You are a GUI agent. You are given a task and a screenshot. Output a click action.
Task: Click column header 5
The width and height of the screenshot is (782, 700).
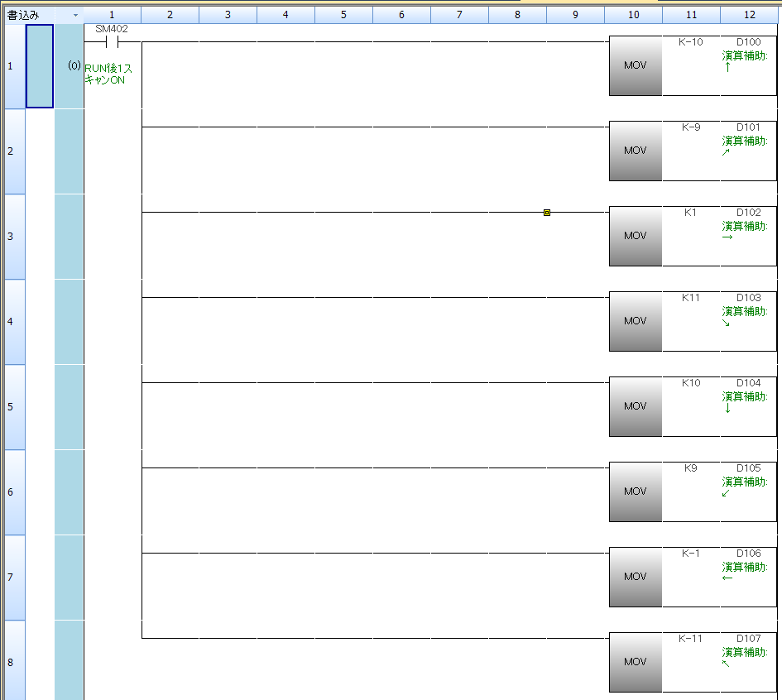pyautogui.click(x=343, y=15)
